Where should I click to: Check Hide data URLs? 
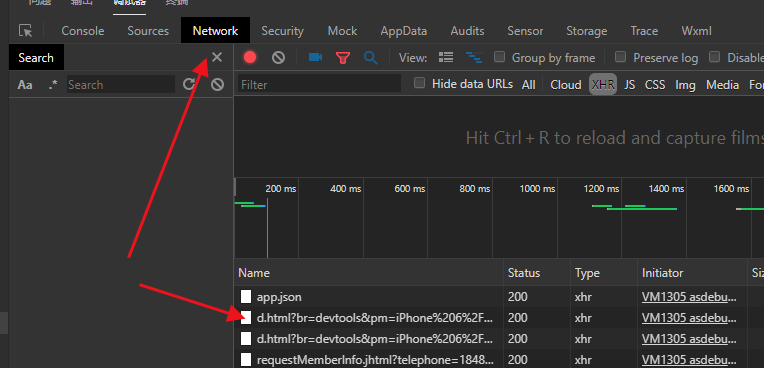[x=419, y=83]
